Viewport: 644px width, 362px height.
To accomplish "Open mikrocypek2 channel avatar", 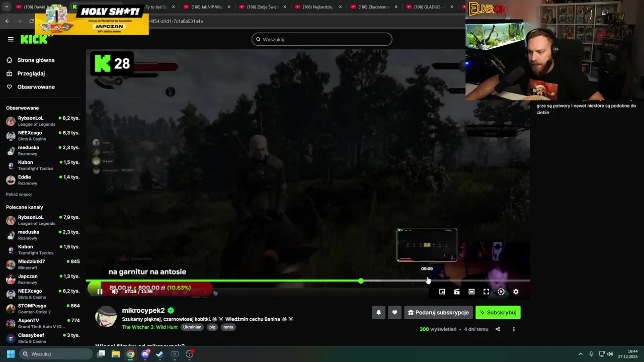I will [x=106, y=317].
